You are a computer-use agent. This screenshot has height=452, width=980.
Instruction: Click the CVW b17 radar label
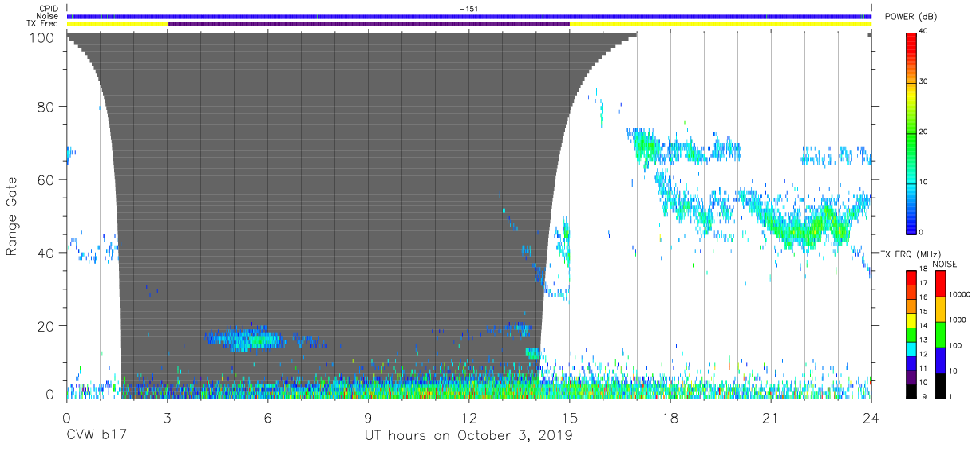tap(97, 436)
